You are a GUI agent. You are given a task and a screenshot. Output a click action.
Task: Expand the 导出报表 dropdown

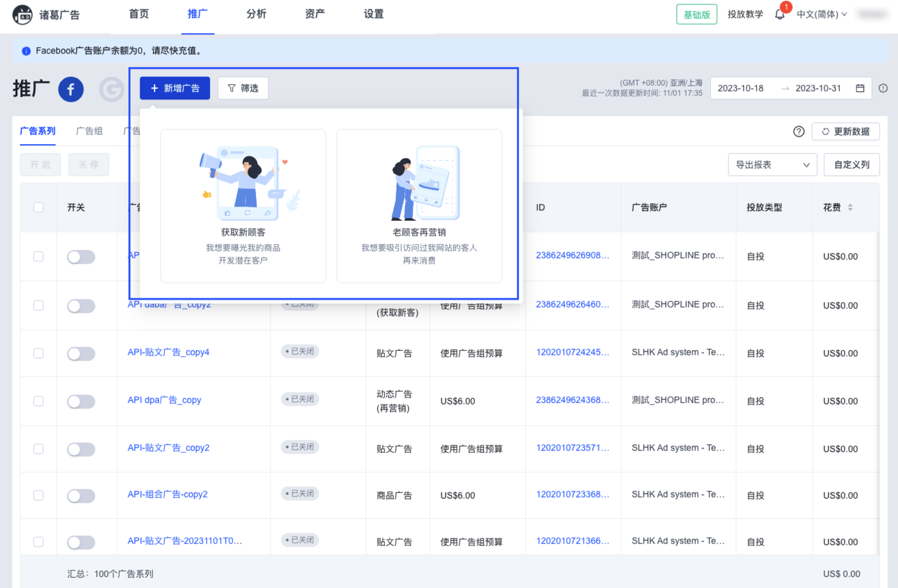[772, 165]
